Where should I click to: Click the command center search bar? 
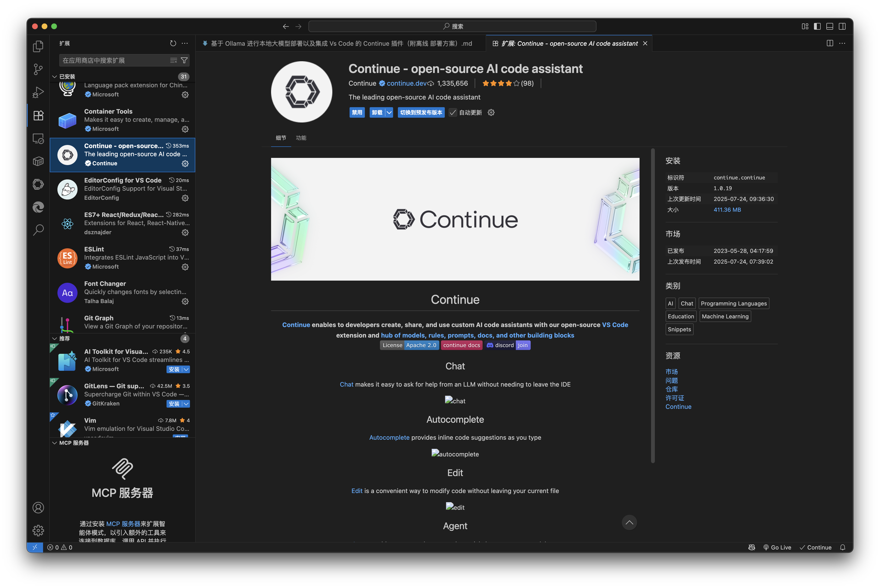(x=452, y=26)
